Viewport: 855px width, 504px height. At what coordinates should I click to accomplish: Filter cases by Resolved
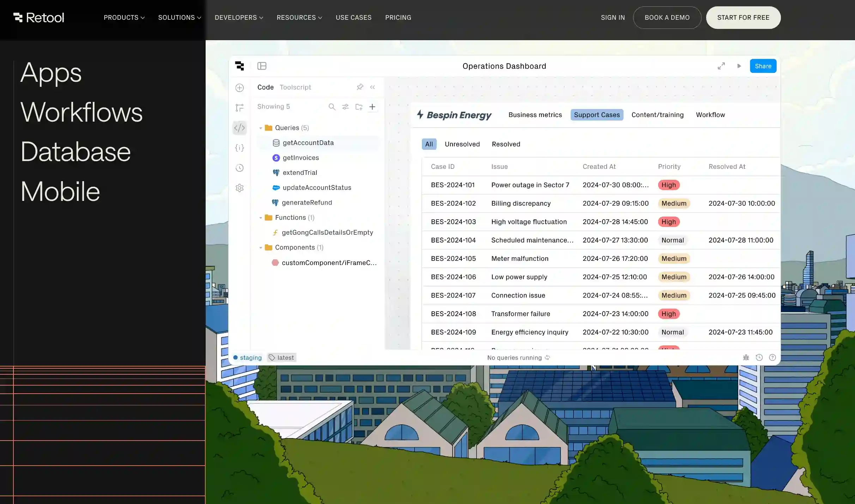click(x=506, y=144)
